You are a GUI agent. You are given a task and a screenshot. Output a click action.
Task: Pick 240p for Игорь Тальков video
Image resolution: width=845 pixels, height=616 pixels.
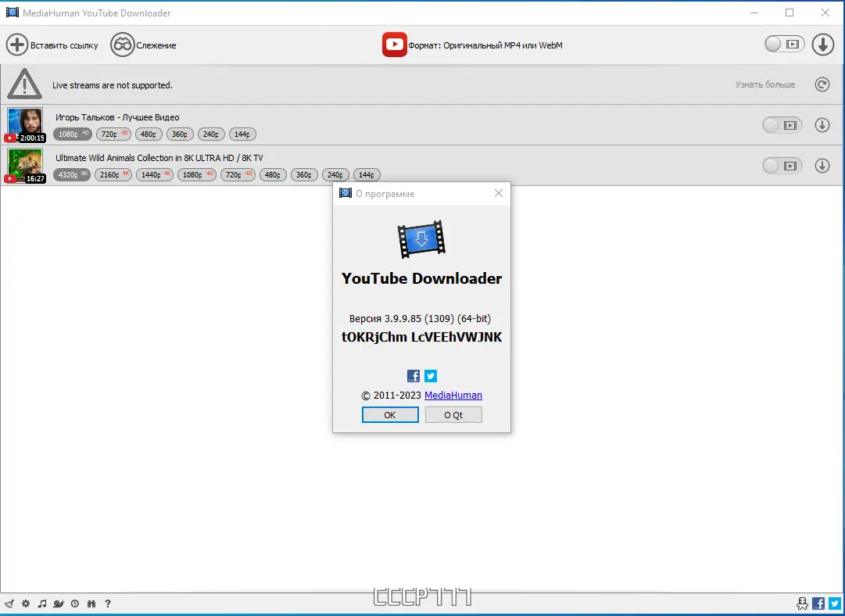211,134
